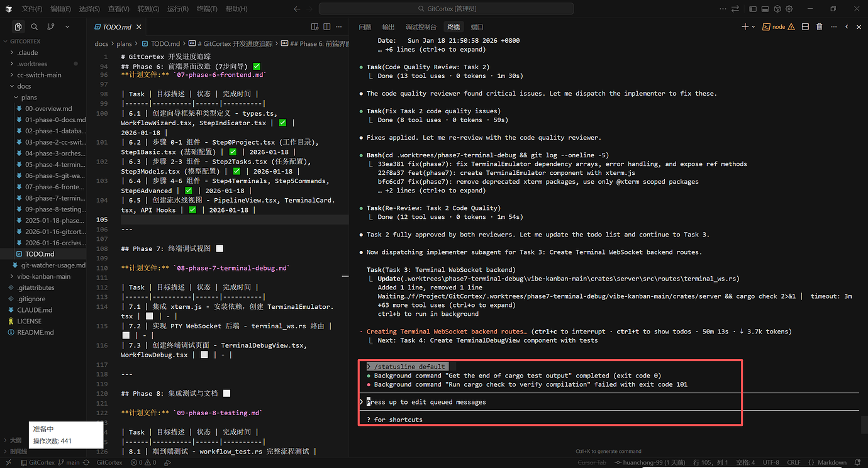The image size is (868, 468).
Task: Toggle the bottom panel layout icon
Action: coord(765,9)
